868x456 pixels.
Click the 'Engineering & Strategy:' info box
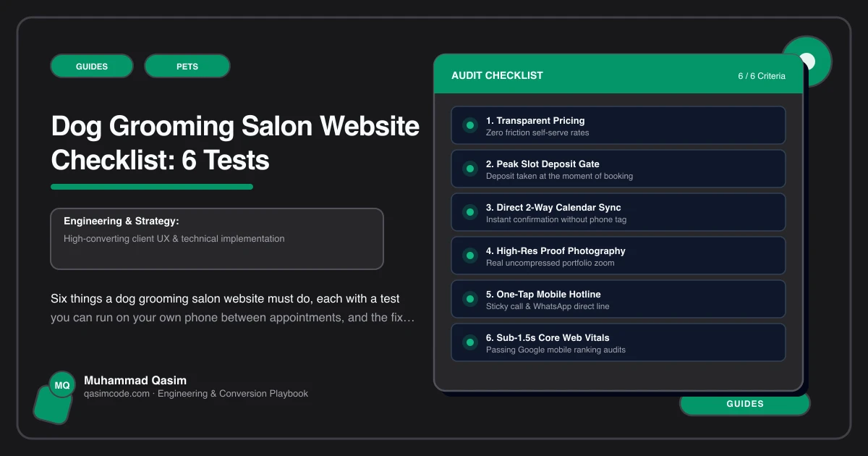point(217,239)
